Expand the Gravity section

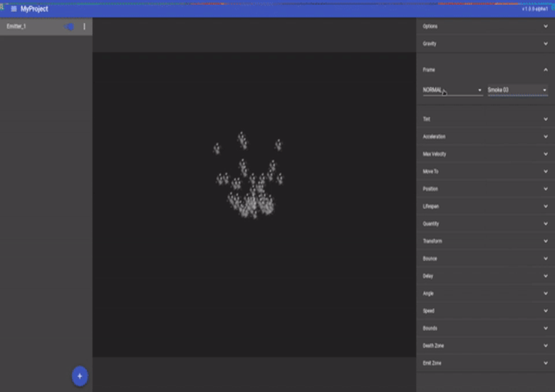coord(485,44)
